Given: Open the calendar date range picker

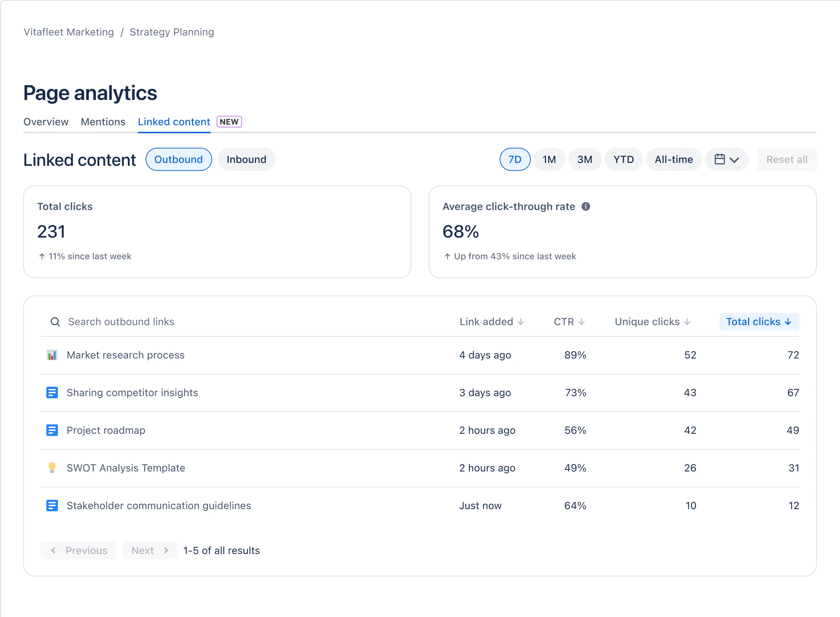Looking at the screenshot, I should (x=726, y=159).
